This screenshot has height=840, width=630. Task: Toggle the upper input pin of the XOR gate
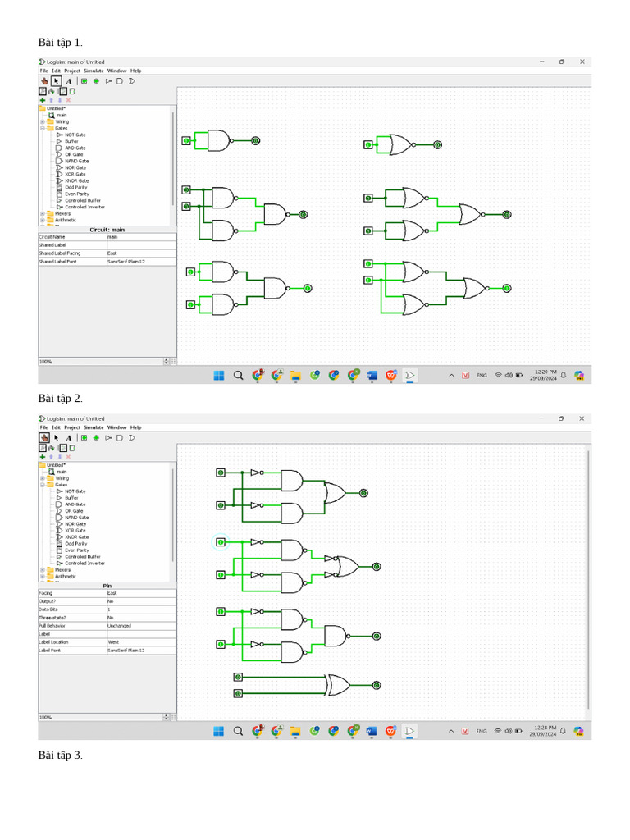point(239,677)
